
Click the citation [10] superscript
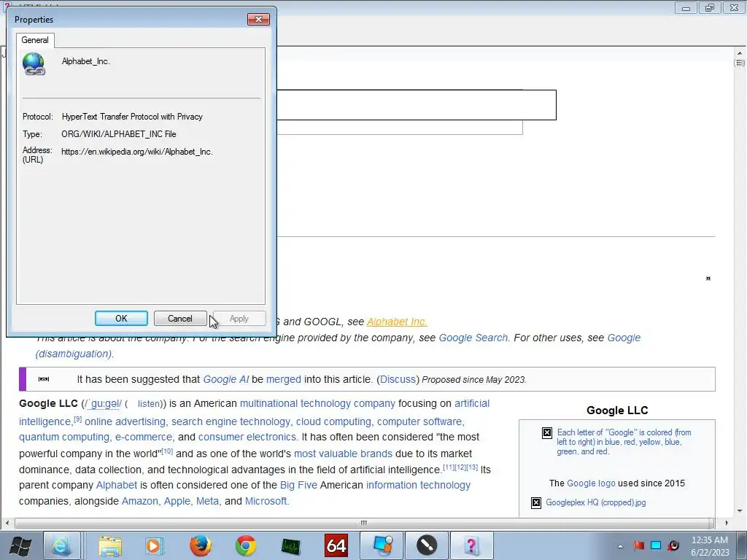pyautogui.click(x=167, y=451)
